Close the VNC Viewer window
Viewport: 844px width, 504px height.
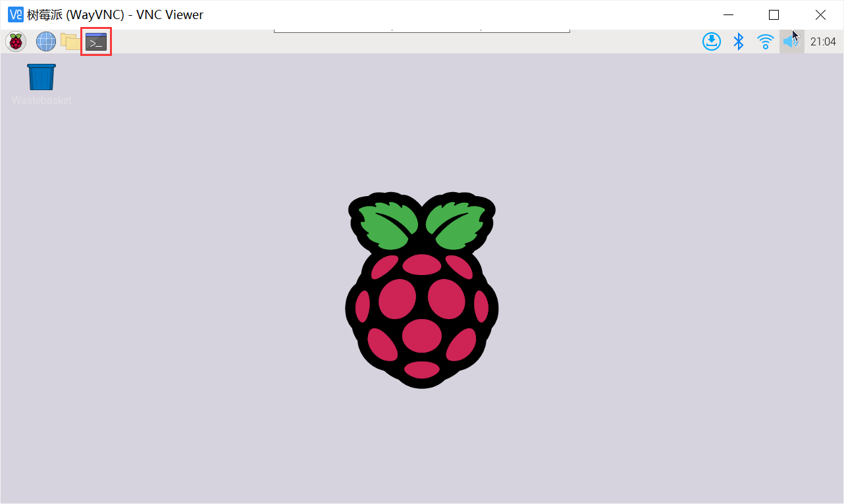click(x=820, y=14)
